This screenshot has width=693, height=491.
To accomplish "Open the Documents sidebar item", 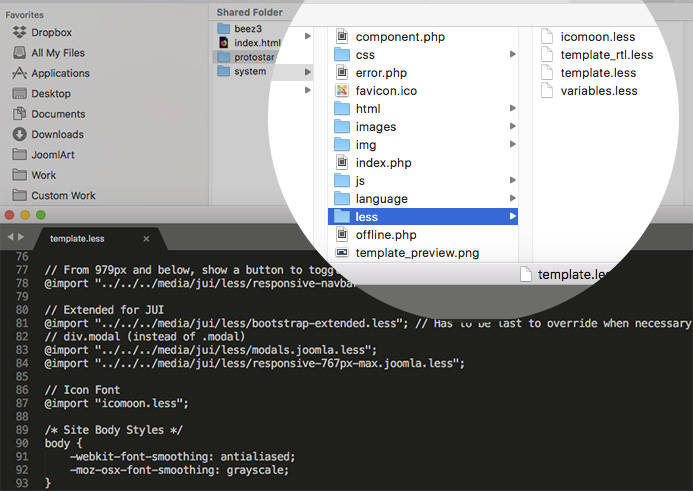I will [57, 114].
